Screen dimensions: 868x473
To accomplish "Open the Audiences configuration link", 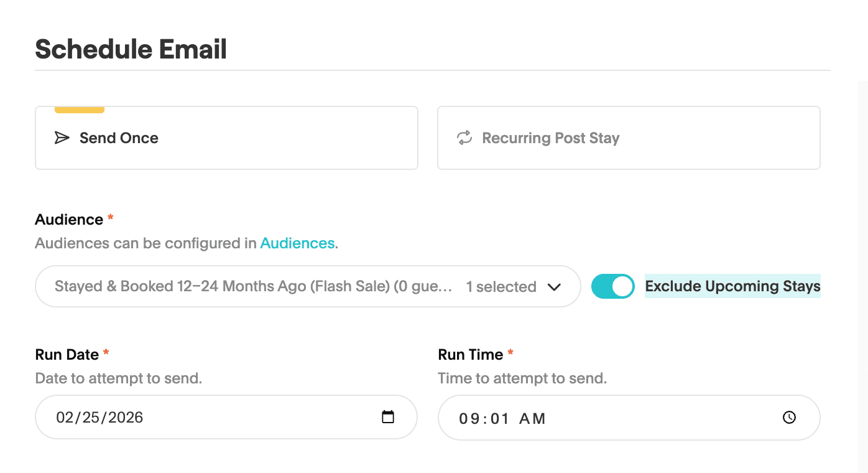I will [297, 243].
